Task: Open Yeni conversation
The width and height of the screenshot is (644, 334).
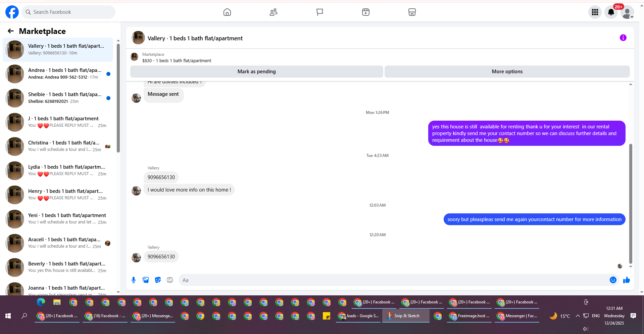Action: [58, 219]
